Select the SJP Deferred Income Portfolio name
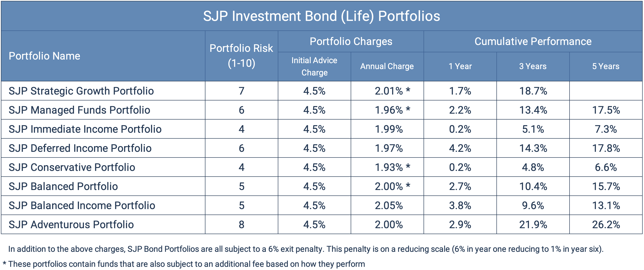Viewport: 644px width, 270px height. pos(80,148)
